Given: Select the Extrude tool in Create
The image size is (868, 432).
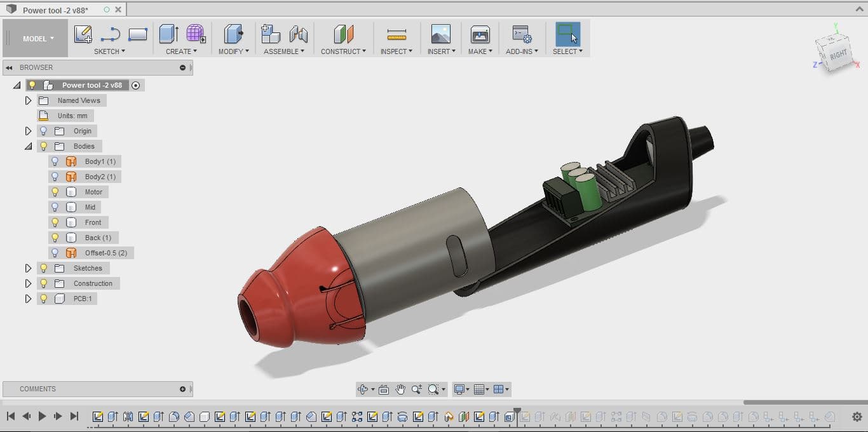Looking at the screenshot, I should (168, 34).
